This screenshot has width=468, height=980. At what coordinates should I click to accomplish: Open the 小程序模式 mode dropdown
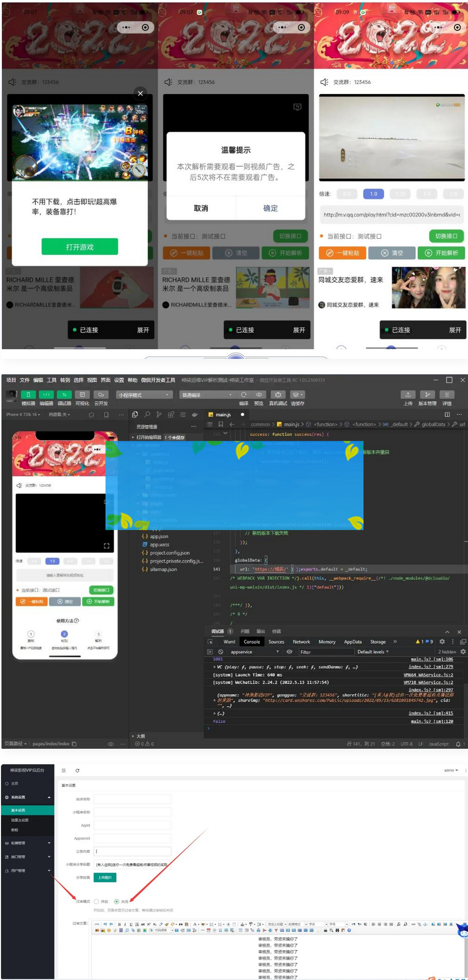[x=144, y=395]
